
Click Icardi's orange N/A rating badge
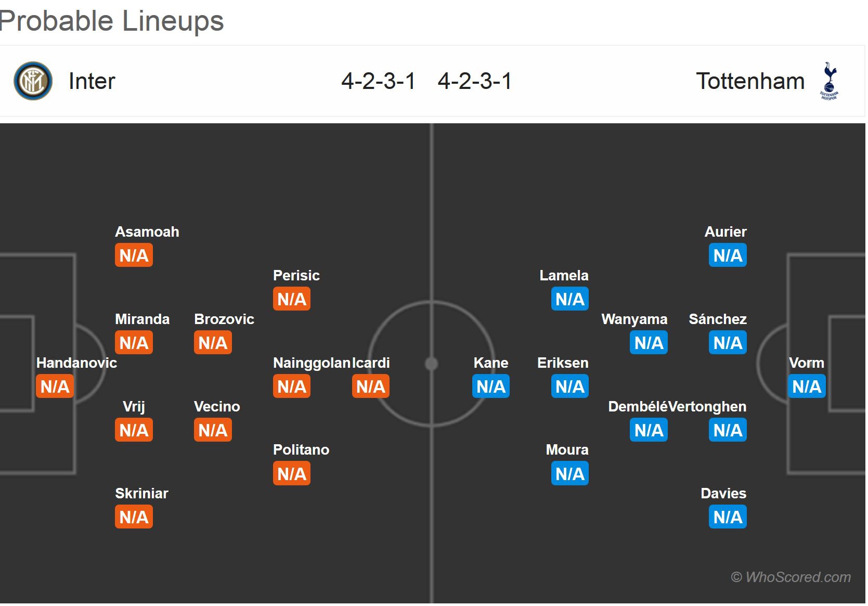(371, 386)
